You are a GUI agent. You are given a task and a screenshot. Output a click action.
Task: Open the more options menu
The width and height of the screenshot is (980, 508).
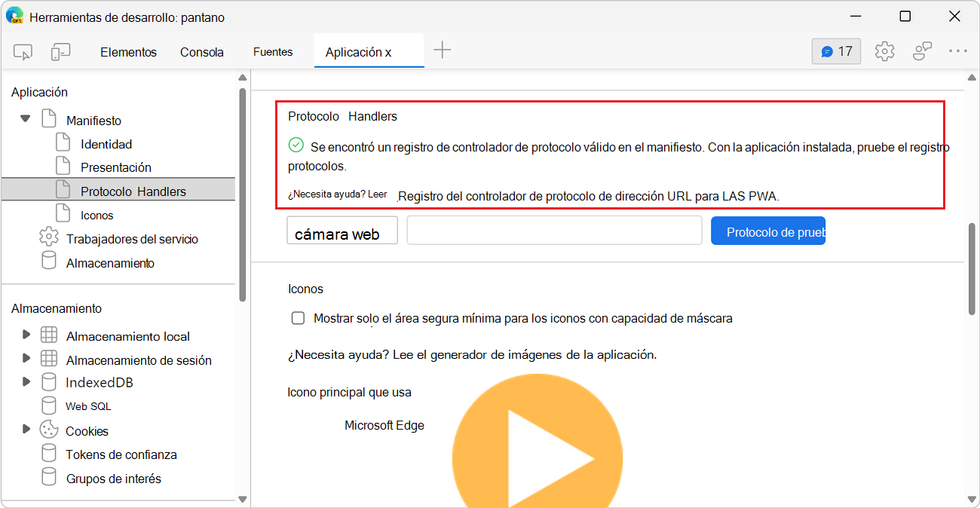(x=958, y=51)
